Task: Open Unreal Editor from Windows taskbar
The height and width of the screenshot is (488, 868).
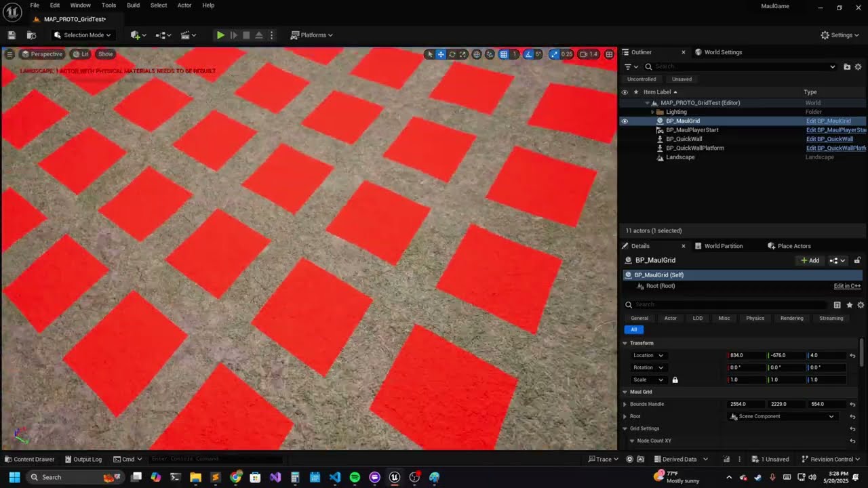Action: pos(395,477)
